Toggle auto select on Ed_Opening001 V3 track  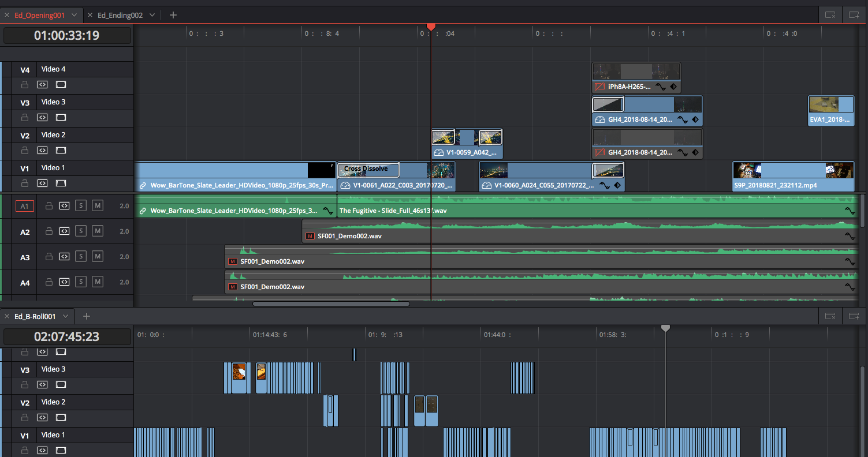(x=42, y=118)
